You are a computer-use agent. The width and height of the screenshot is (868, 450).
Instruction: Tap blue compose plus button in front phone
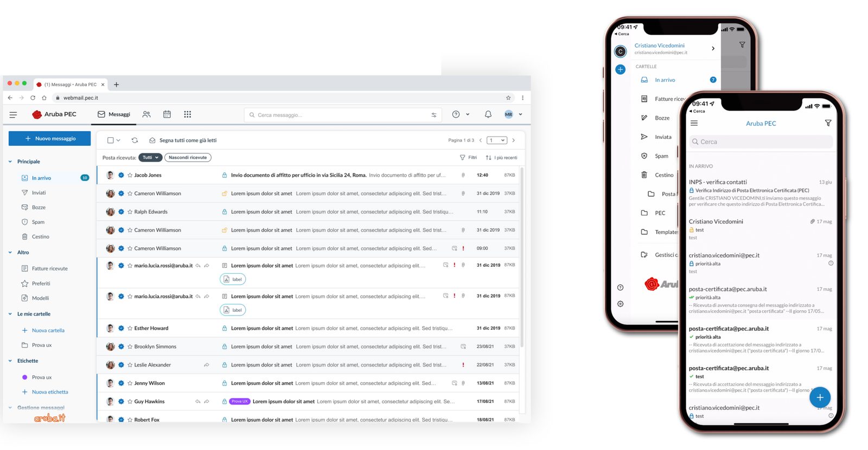[x=820, y=397]
